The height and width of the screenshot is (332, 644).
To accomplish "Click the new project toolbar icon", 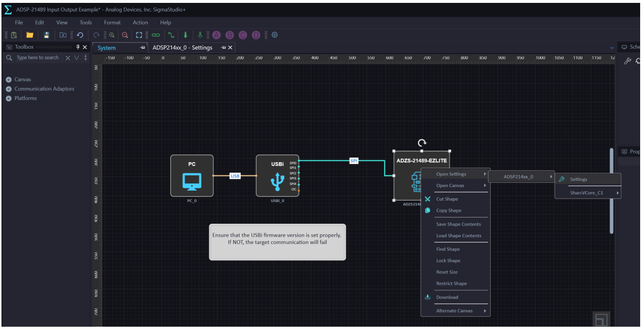I will 14,35.
